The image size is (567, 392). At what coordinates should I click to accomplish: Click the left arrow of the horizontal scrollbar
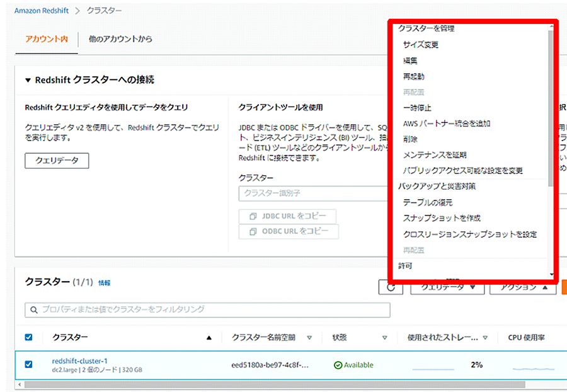(19, 384)
